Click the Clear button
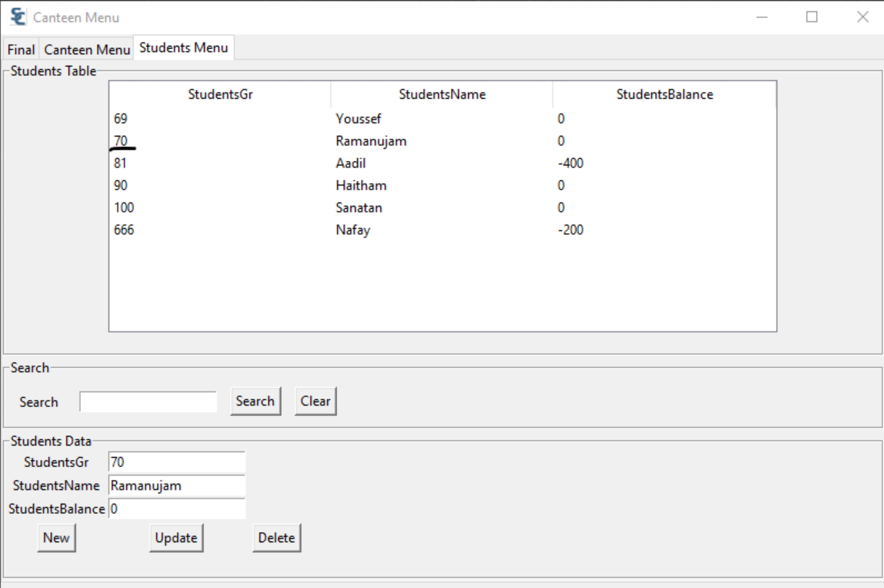The image size is (884, 588). 315,401
